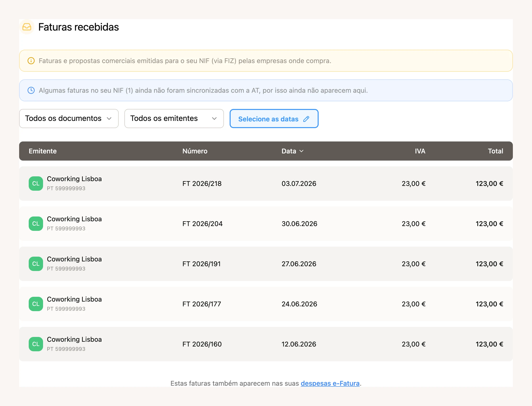
Task: Click CL avatar for invoice FT 2026/160
Action: 36,344
